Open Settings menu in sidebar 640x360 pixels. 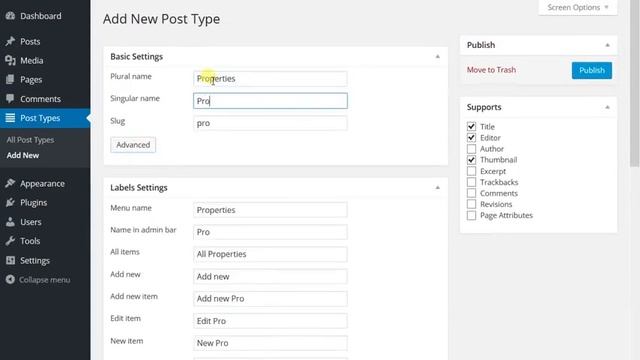pos(35,260)
